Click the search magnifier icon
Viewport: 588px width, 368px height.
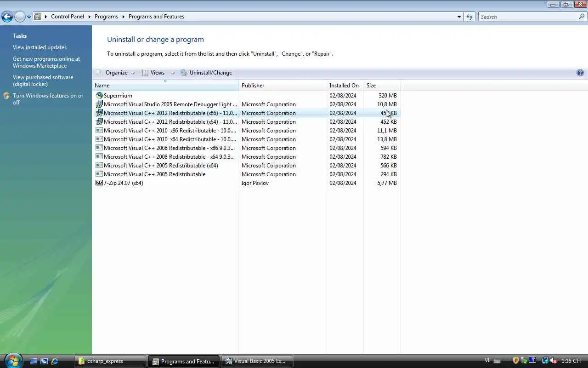(582, 17)
